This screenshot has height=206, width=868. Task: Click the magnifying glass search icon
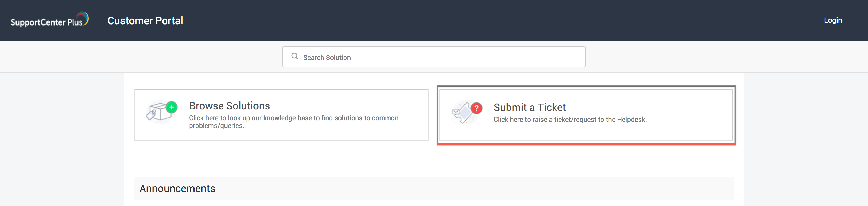point(295,56)
